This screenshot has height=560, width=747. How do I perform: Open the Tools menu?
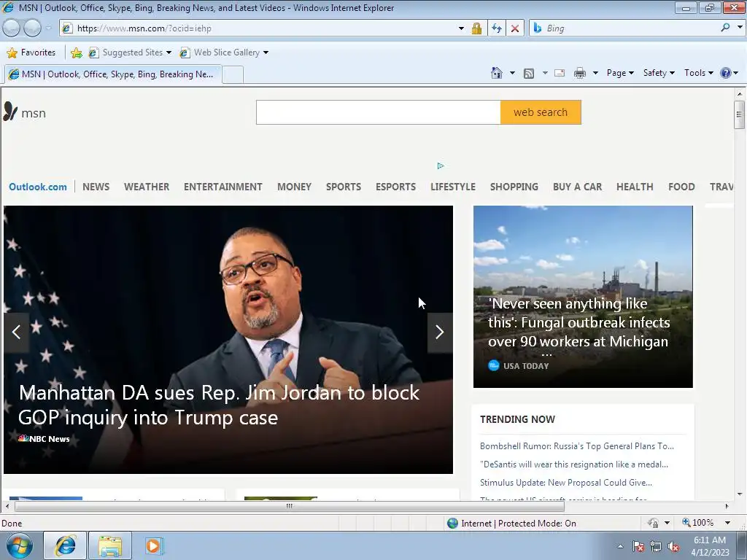pyautogui.click(x=698, y=73)
